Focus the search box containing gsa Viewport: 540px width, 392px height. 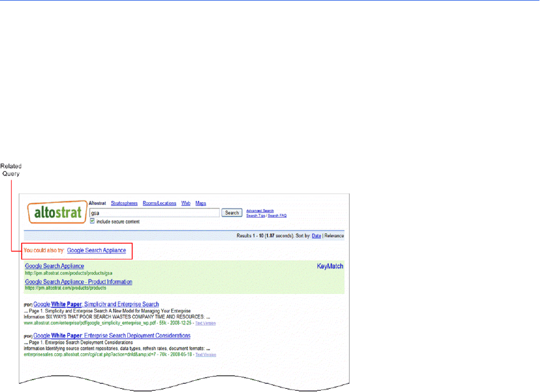click(x=154, y=213)
